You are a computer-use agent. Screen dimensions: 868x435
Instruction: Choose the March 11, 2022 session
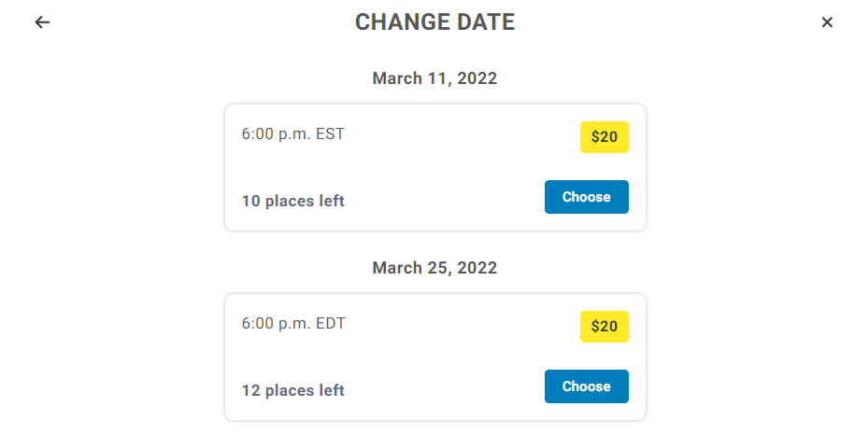point(586,197)
